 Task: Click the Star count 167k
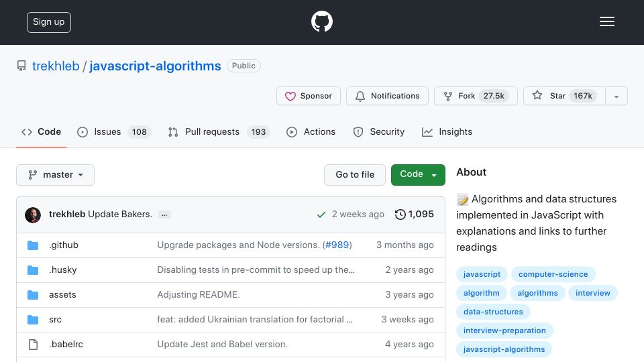(x=583, y=96)
